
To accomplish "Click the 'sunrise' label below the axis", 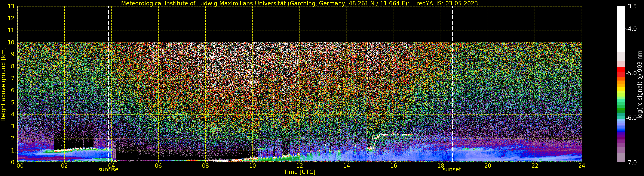I will [108, 170].
